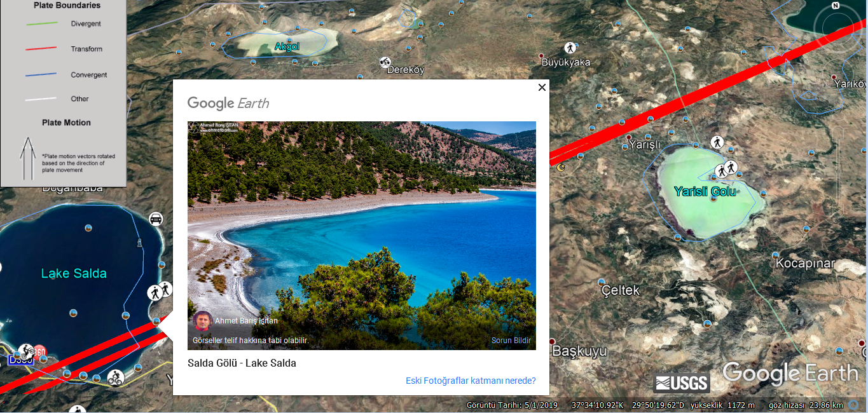The height and width of the screenshot is (413, 868).
Task: Click the red 360 panorama marker
Action: pos(39,351)
